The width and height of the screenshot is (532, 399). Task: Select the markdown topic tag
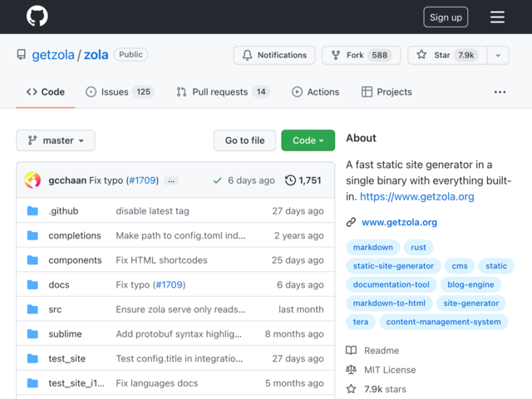(x=373, y=248)
